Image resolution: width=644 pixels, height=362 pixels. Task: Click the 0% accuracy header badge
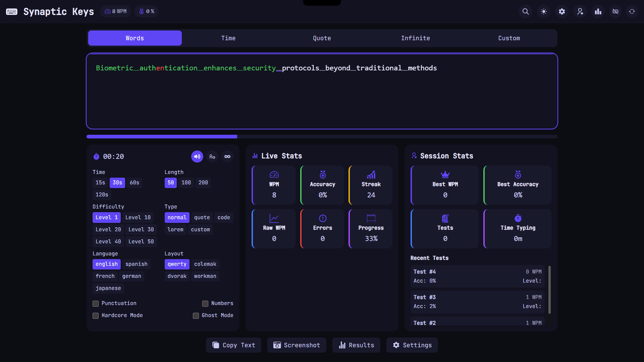click(x=147, y=11)
